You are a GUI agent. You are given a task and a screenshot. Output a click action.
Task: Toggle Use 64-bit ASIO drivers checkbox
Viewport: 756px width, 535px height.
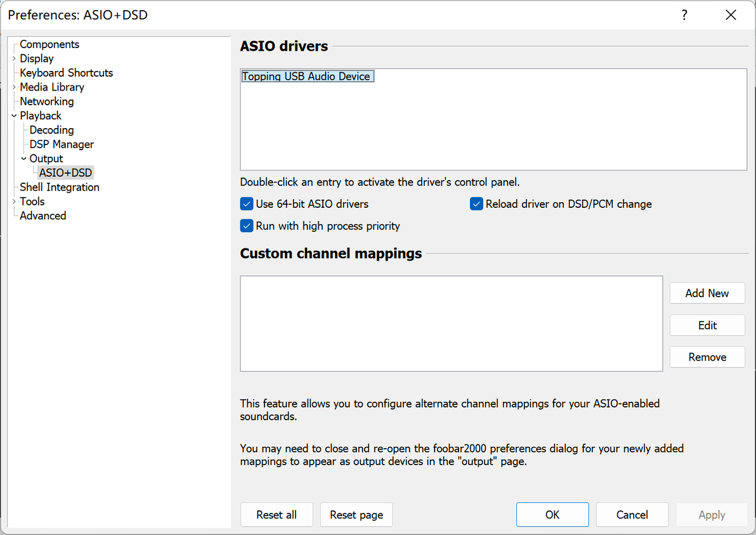coord(247,204)
